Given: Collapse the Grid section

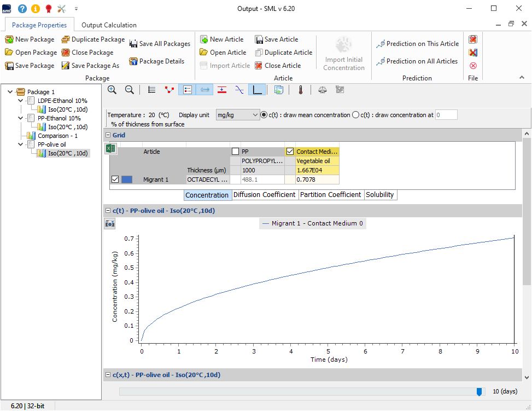Looking at the screenshot, I should (108, 135).
